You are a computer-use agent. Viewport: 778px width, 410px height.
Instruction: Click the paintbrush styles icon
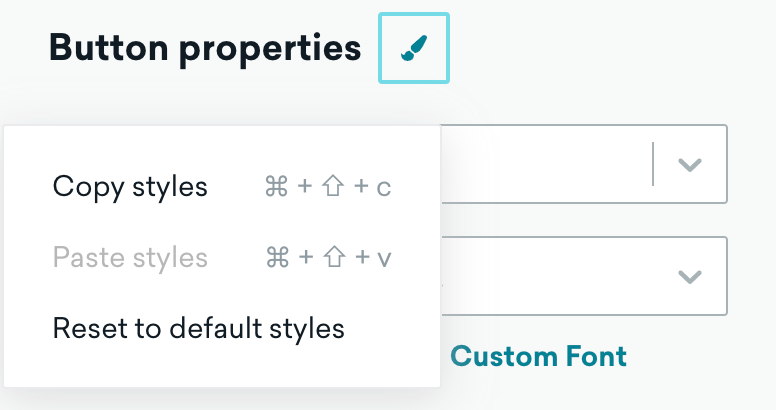414,48
